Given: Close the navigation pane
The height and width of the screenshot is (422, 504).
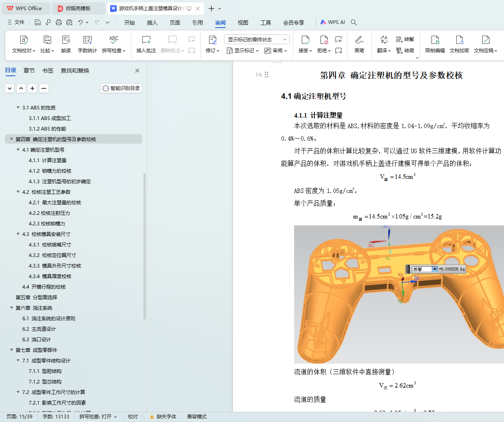Looking at the screenshot, I should [x=137, y=71].
